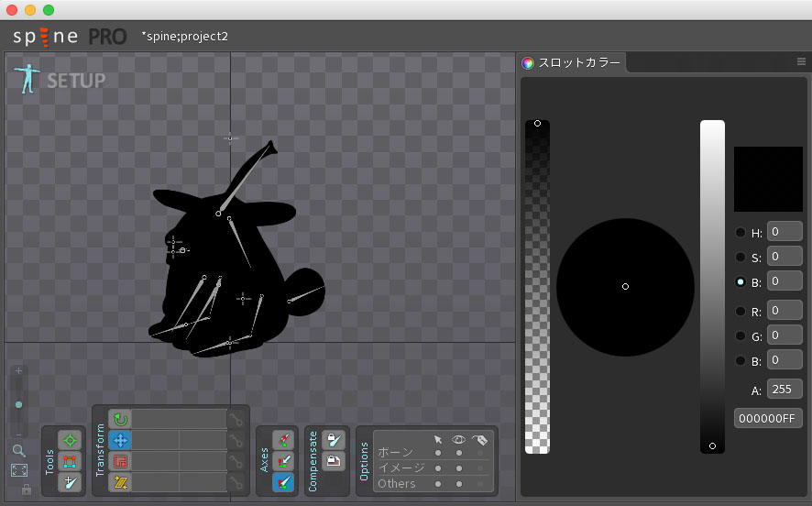The image size is (812, 506).
Task: Click the brightness gradient slider bar
Action: 713,287
